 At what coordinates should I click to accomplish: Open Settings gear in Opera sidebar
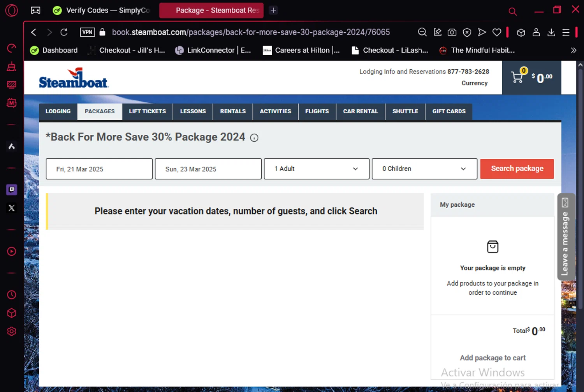(x=12, y=331)
